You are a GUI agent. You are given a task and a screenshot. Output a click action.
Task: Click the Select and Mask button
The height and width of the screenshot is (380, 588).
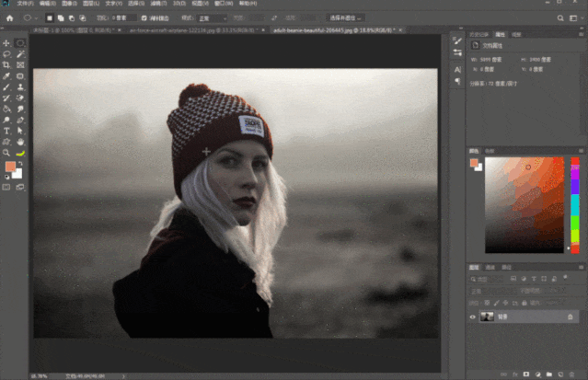345,18
